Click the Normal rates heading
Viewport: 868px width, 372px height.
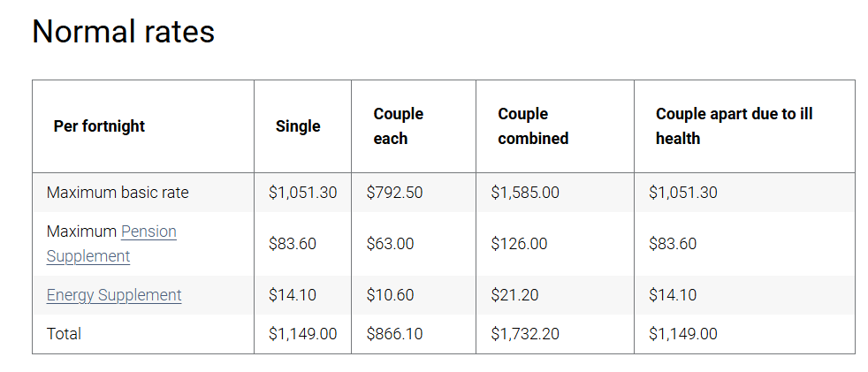124,31
